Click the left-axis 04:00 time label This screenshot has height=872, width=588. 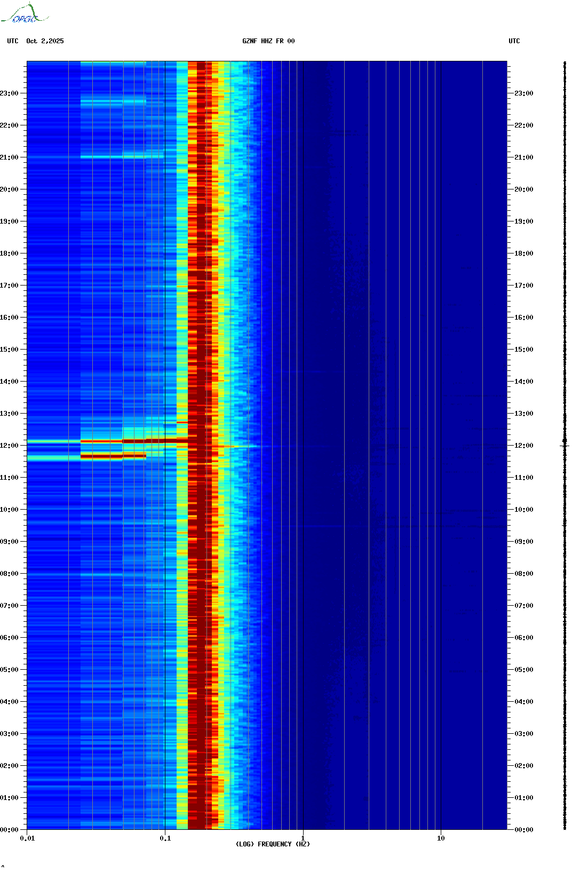[x=9, y=702]
